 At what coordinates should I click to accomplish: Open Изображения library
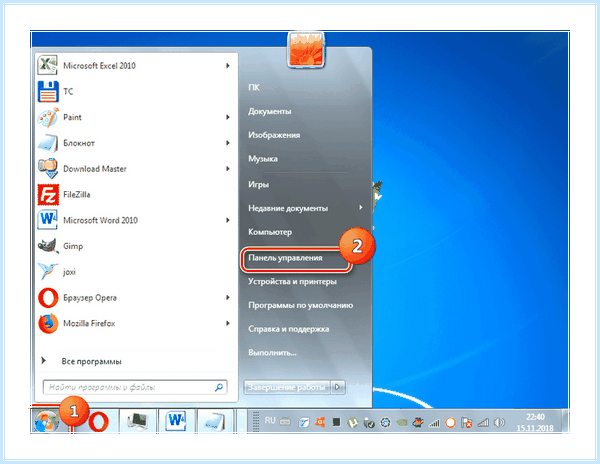coord(274,135)
